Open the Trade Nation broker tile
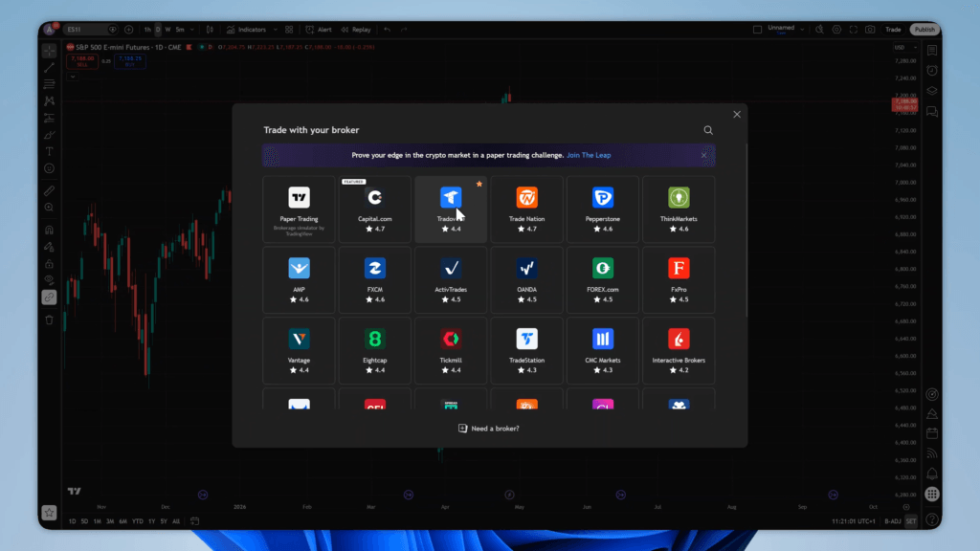The width and height of the screenshot is (980, 551). tap(526, 209)
